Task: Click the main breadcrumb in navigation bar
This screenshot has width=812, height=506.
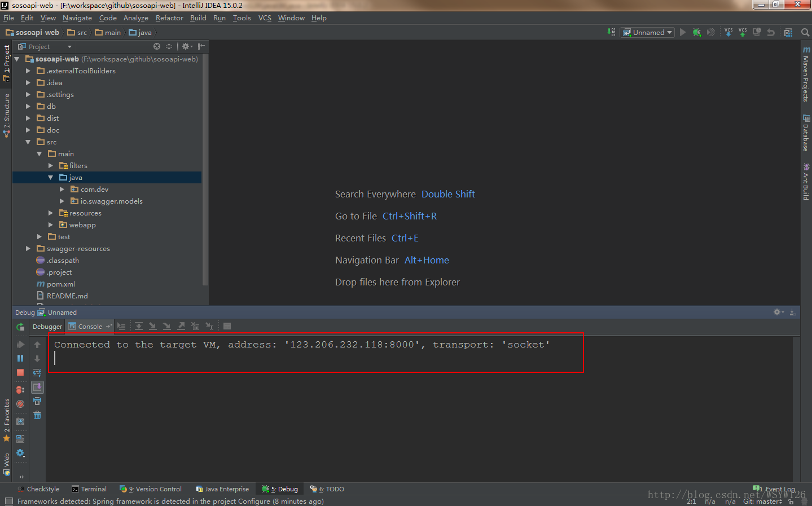Action: (x=108, y=33)
